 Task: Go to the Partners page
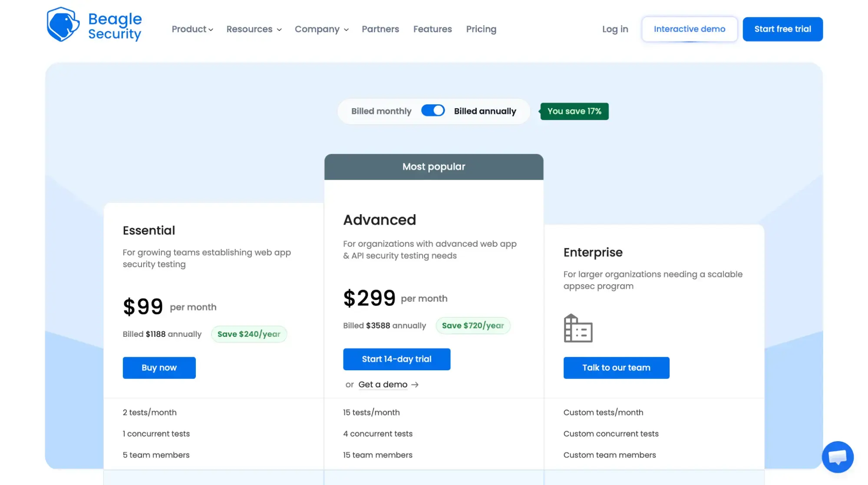pyautogui.click(x=380, y=29)
